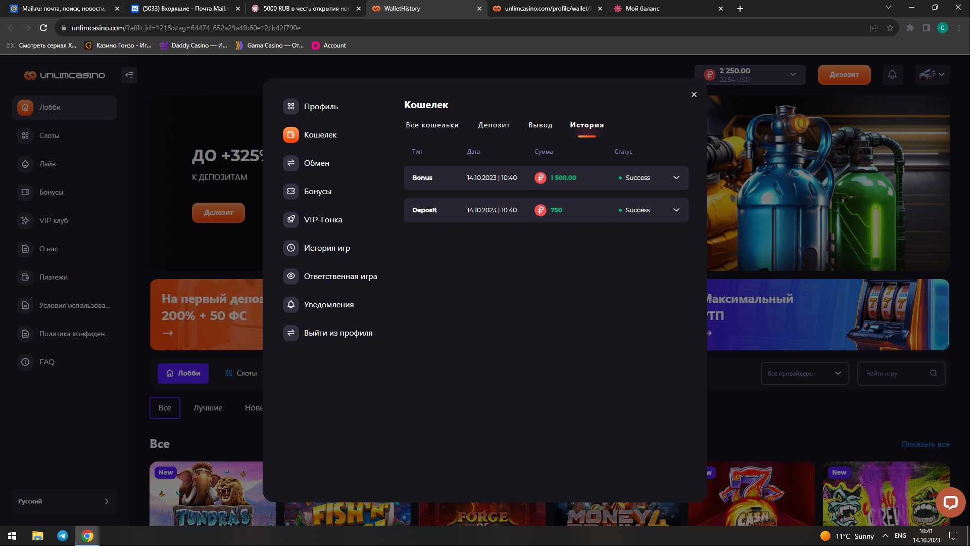Open the live chat support bubble

tap(950, 502)
